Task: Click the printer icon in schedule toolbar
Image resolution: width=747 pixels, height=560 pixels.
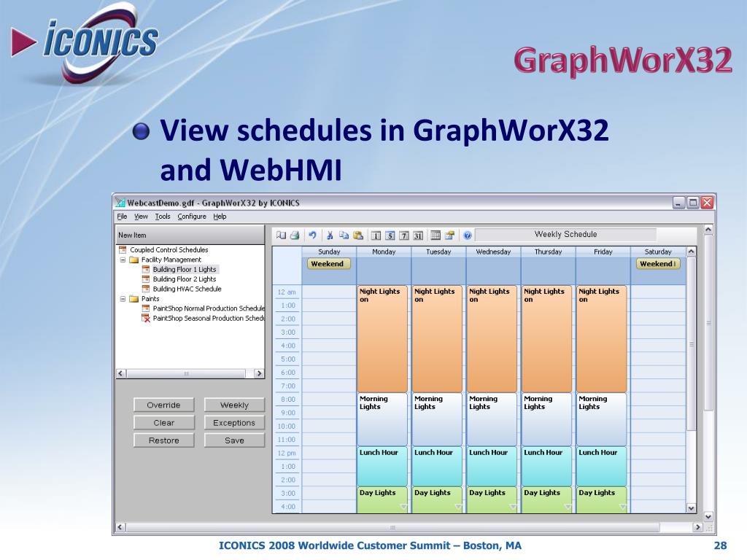Action: (295, 236)
